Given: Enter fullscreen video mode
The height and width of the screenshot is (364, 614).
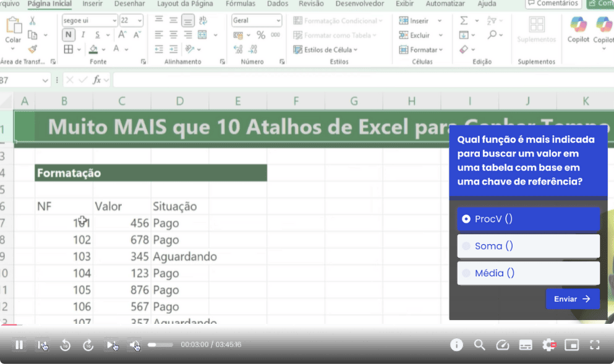Looking at the screenshot, I should (594, 345).
